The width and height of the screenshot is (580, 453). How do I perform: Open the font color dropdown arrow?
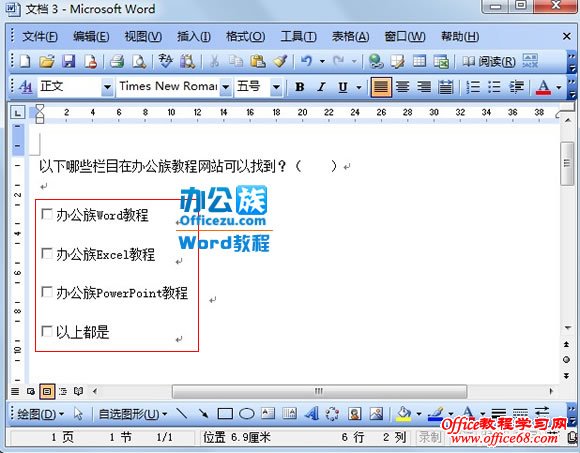coord(559,88)
